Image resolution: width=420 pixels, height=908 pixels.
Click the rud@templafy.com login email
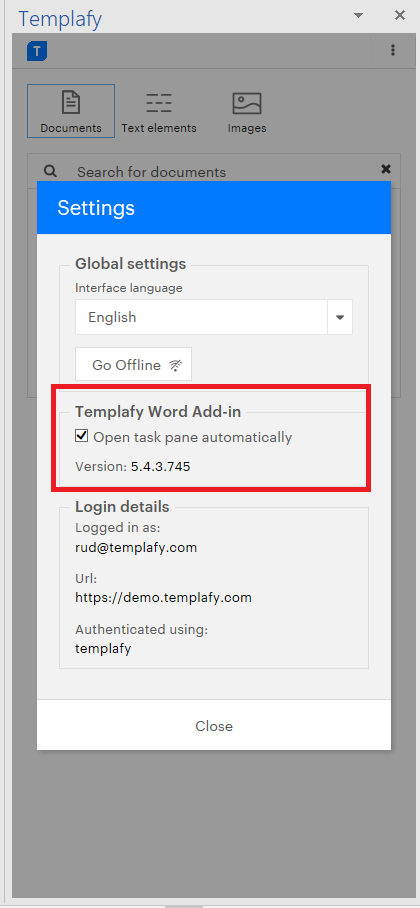[x=136, y=547]
